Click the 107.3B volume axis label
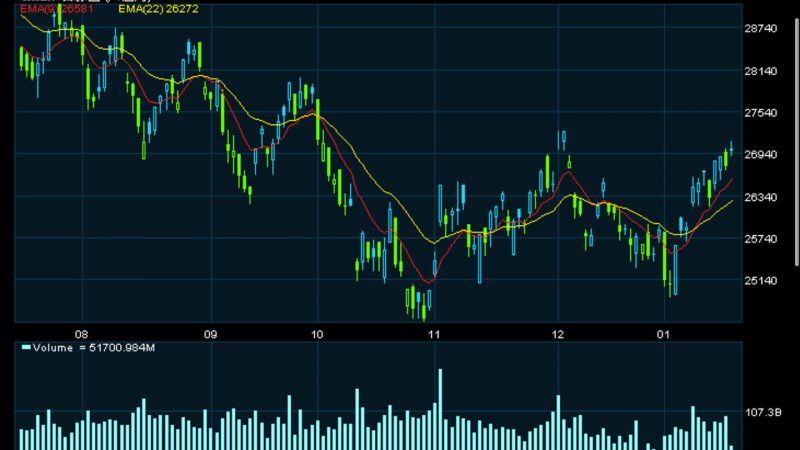This screenshot has height=450, width=800. point(764,411)
